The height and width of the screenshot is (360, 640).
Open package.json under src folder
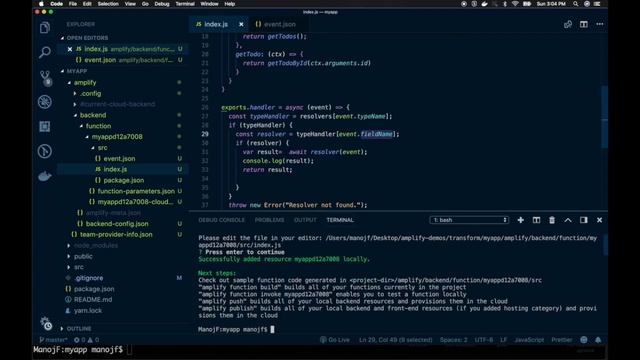point(123,180)
